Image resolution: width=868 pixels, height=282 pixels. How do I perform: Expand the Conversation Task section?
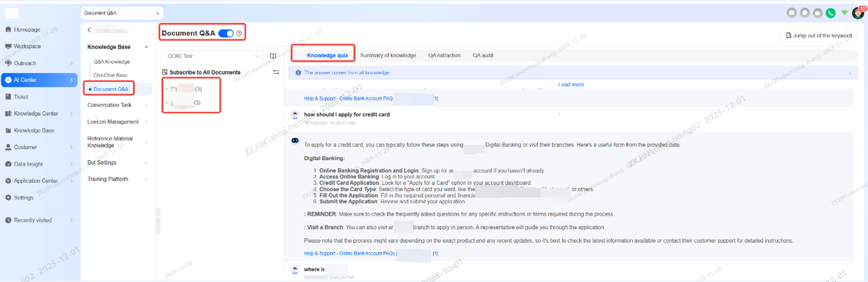click(x=117, y=105)
